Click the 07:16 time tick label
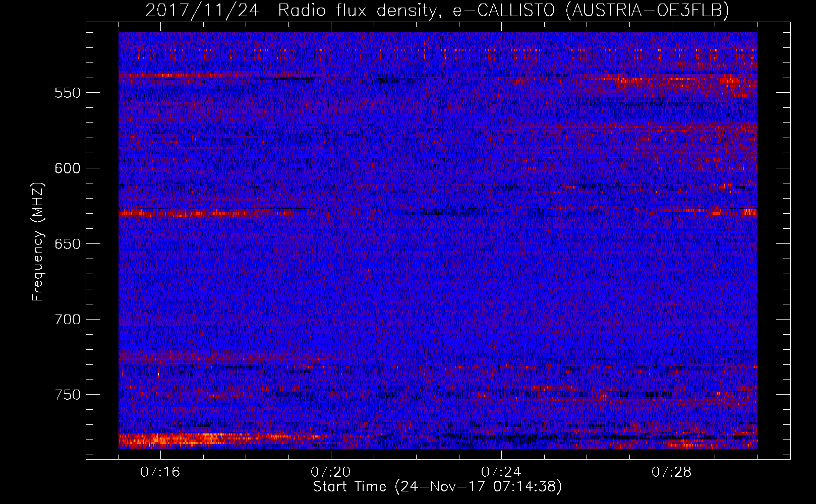 pos(160,472)
